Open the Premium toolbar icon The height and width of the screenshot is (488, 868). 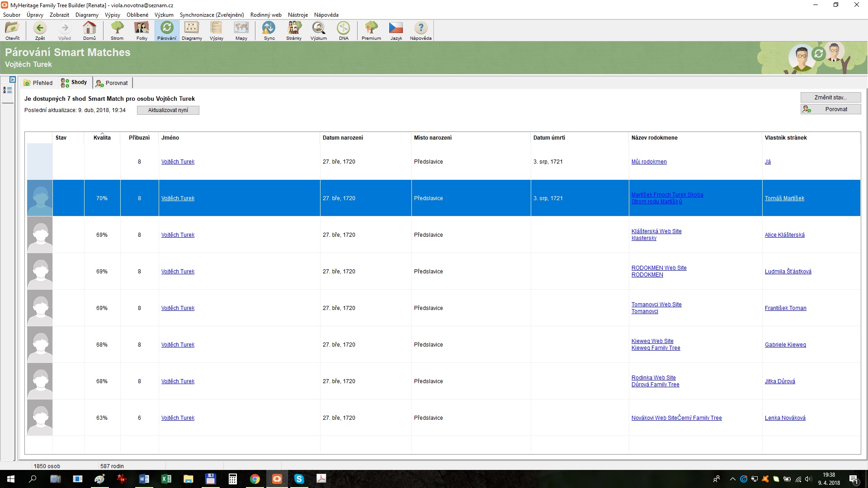tap(371, 31)
